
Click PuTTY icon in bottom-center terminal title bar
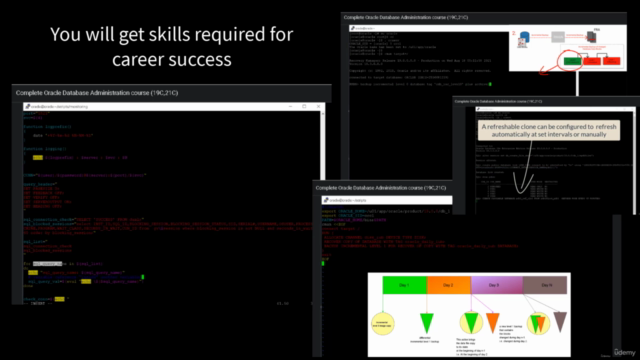pyautogui.click(x=326, y=200)
